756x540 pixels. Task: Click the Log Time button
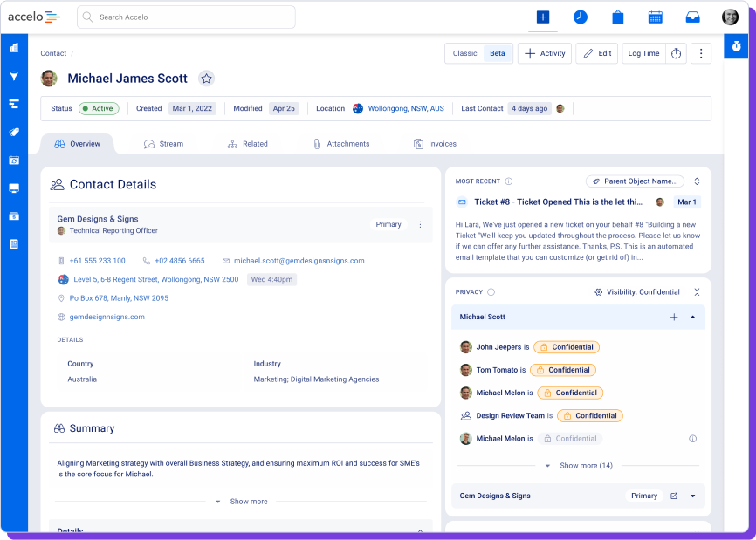(x=643, y=53)
